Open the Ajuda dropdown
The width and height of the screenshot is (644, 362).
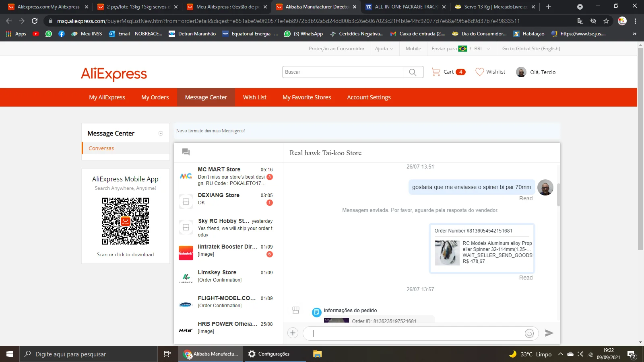click(384, 49)
